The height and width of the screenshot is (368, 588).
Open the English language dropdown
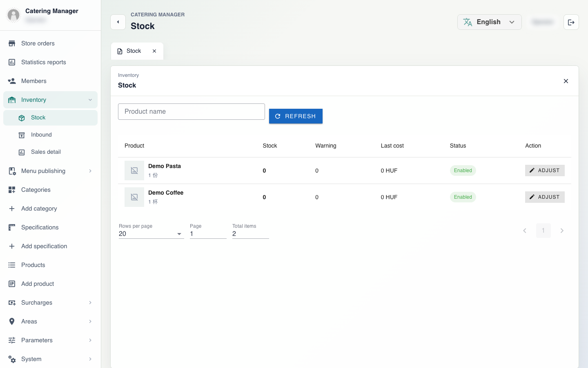click(x=489, y=22)
